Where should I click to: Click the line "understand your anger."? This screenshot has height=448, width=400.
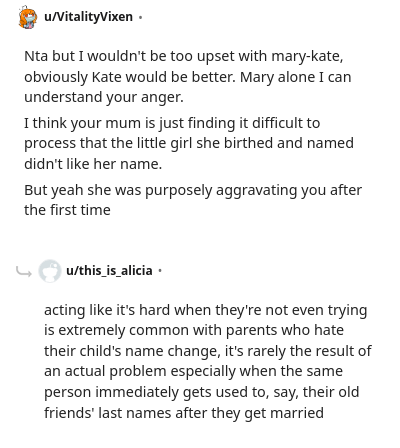pos(104,97)
